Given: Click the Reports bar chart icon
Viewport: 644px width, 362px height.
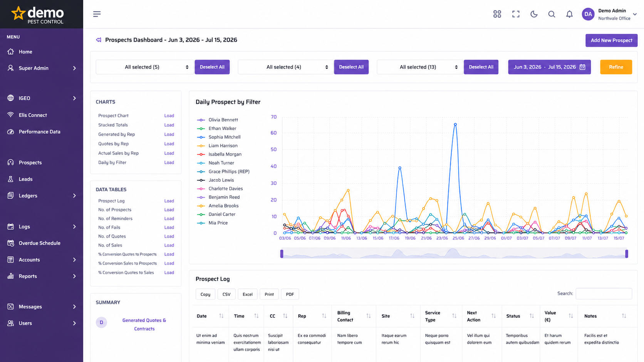Looking at the screenshot, I should [x=10, y=276].
